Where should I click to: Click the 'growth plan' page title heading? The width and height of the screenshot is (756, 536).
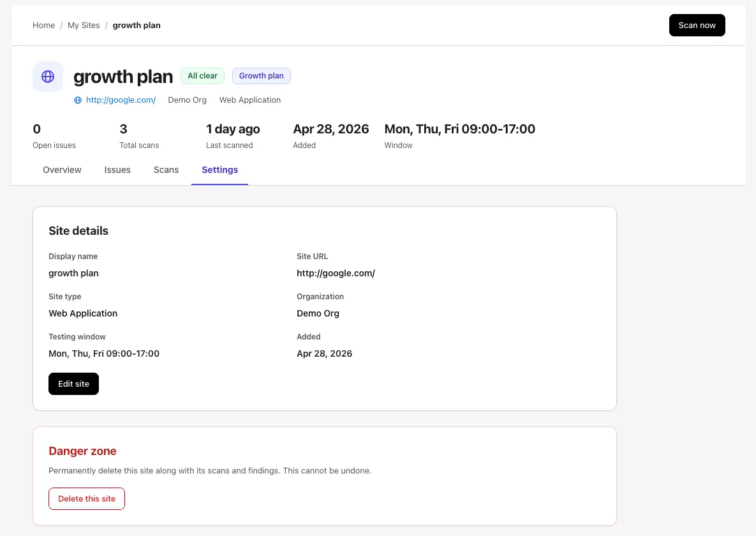(x=123, y=77)
